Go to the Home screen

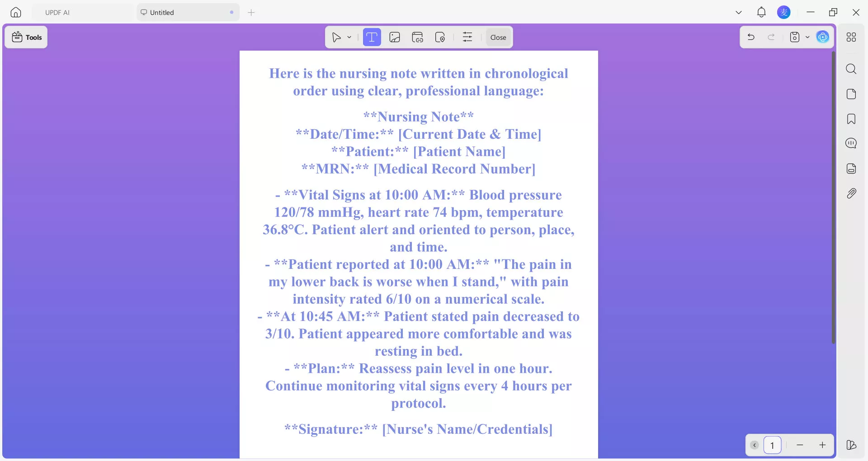[15, 12]
